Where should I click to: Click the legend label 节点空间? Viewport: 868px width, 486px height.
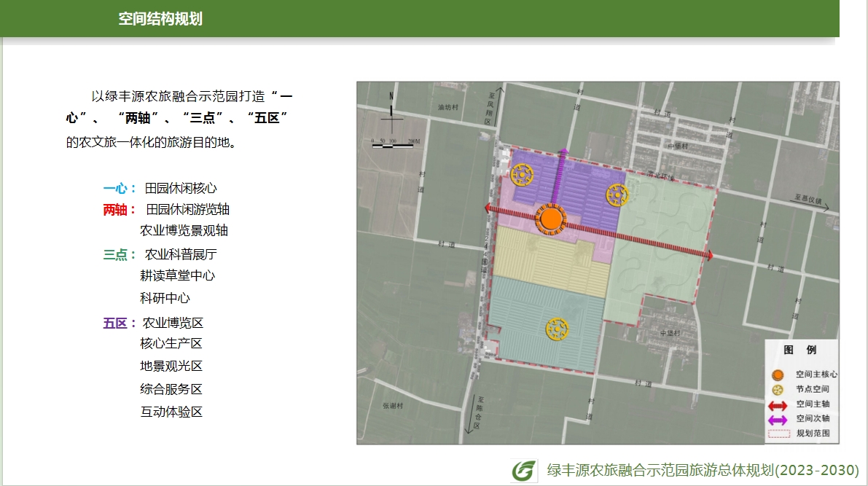point(813,390)
